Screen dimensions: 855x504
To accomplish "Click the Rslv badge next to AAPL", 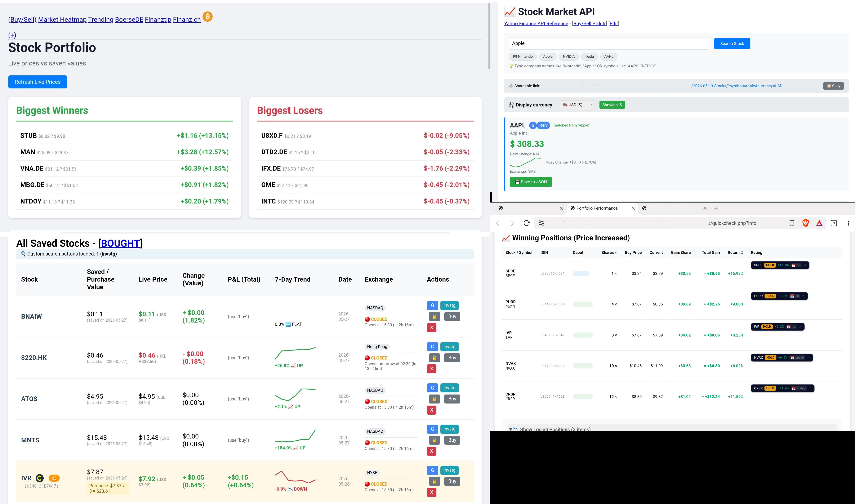I will (x=543, y=125).
